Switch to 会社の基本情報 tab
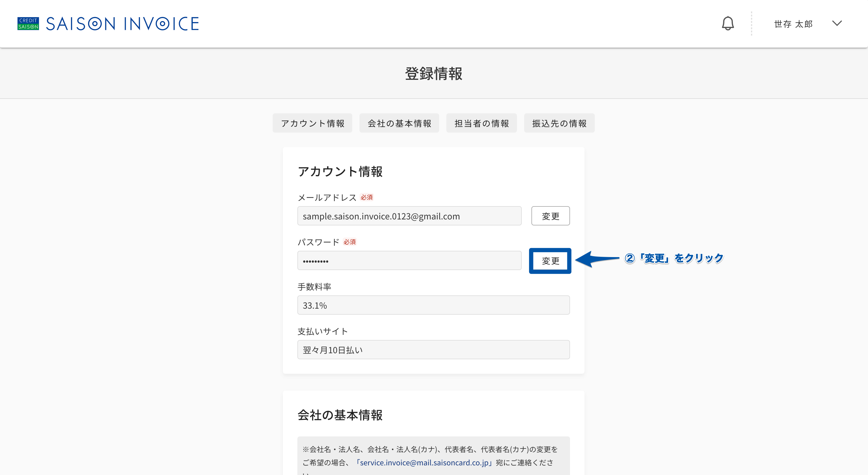Image resolution: width=868 pixels, height=475 pixels. 399,123
